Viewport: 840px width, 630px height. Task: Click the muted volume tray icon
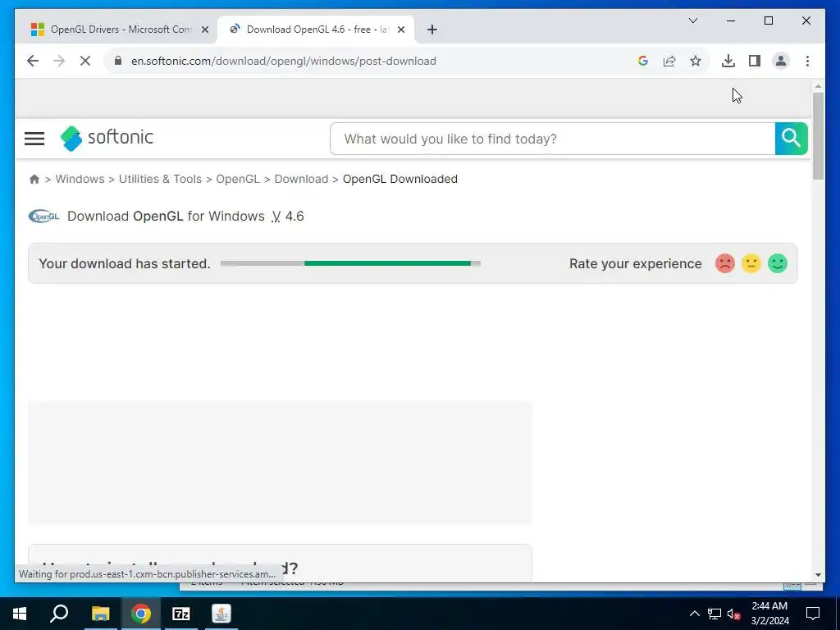pos(734,614)
